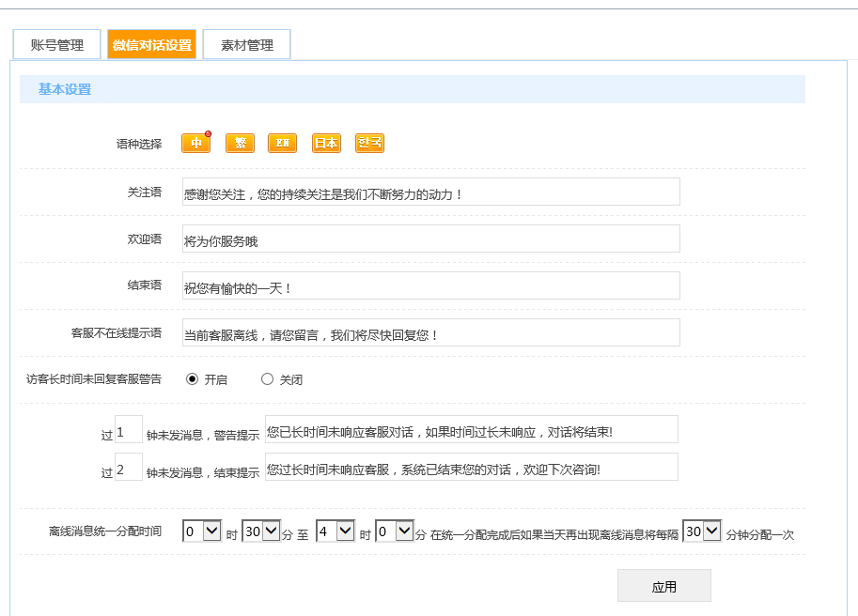Screen dimensions: 858x616
Task: Select the EN language icon
Action: [x=281, y=143]
